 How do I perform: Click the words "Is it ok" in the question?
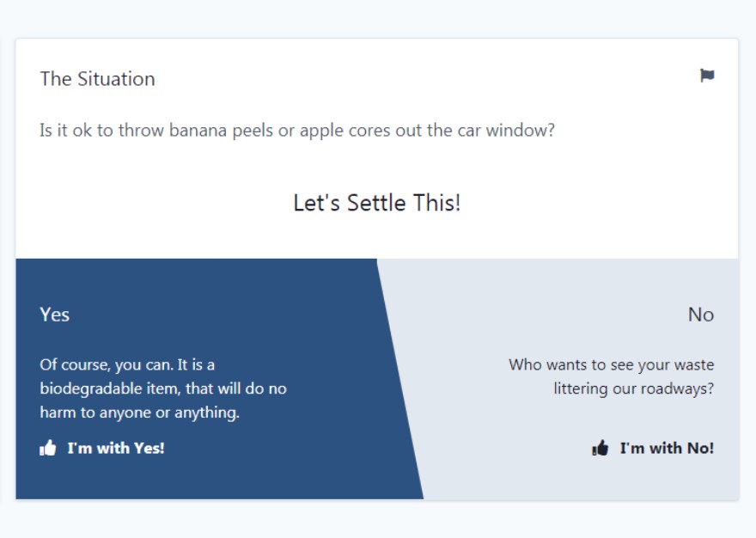[66, 131]
